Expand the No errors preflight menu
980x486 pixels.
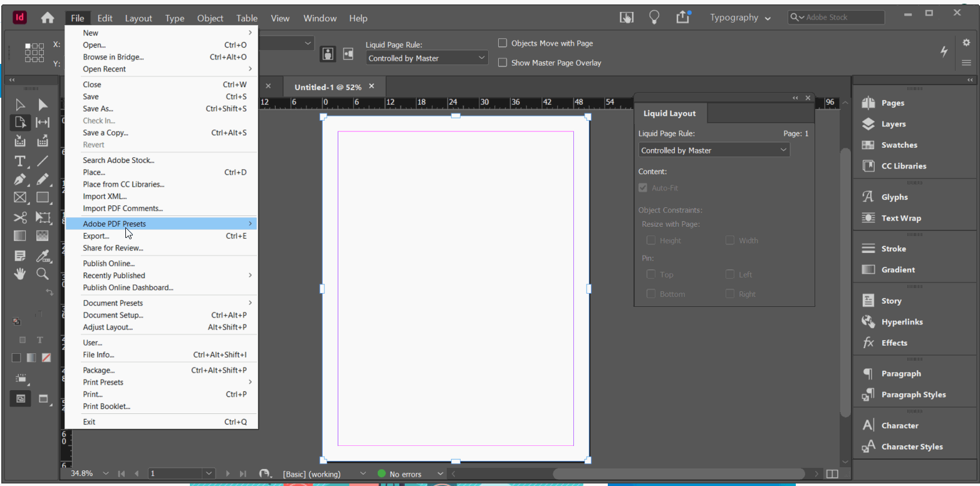pyautogui.click(x=440, y=474)
